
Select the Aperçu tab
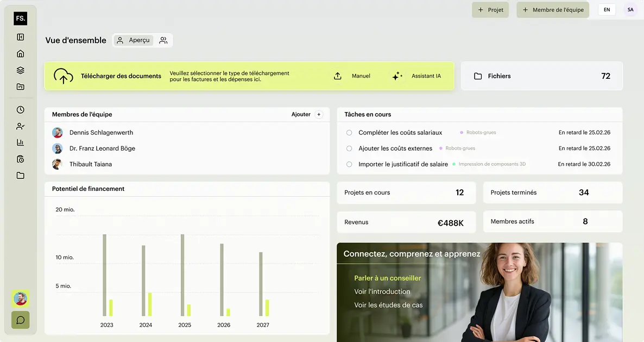tap(134, 40)
